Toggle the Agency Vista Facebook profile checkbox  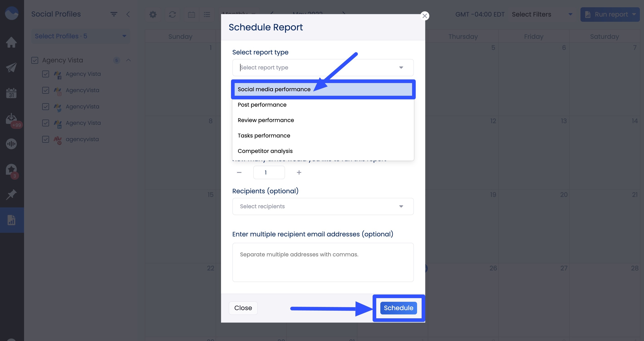tap(46, 74)
